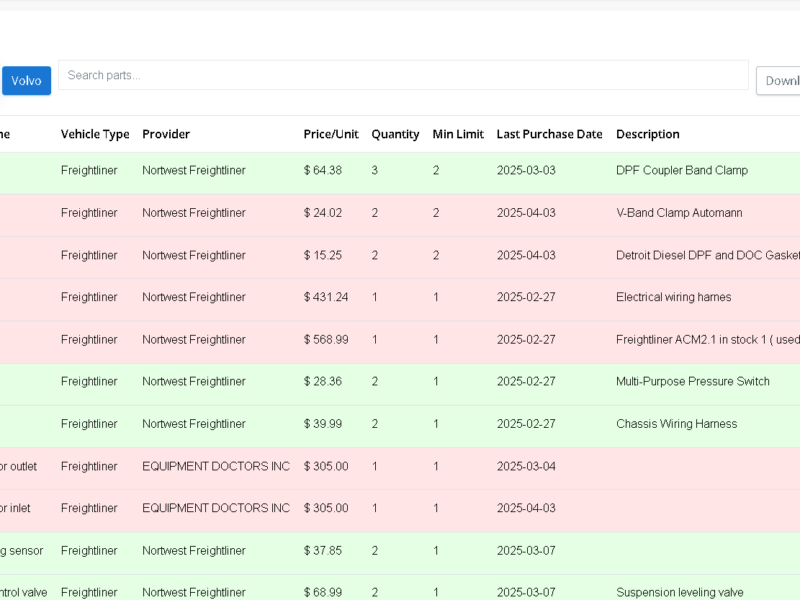The image size is (800, 600).
Task: Click the Suspension leveling valve description
Action: (x=680, y=592)
